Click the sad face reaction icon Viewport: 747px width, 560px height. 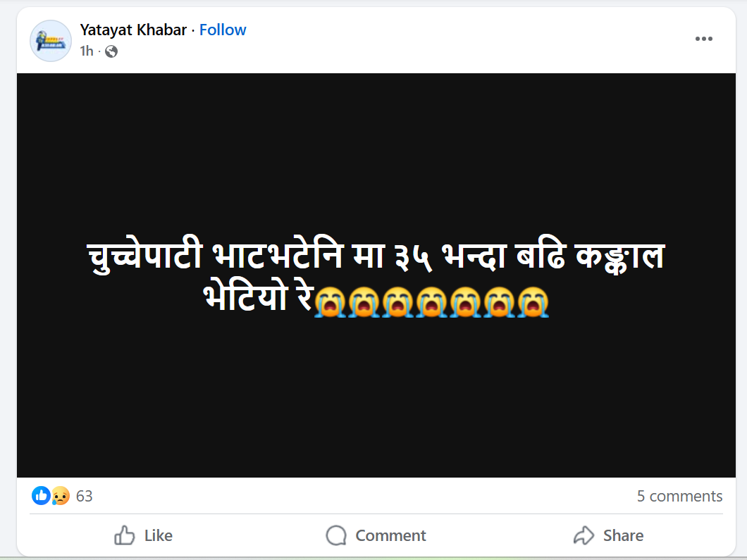[x=59, y=497]
